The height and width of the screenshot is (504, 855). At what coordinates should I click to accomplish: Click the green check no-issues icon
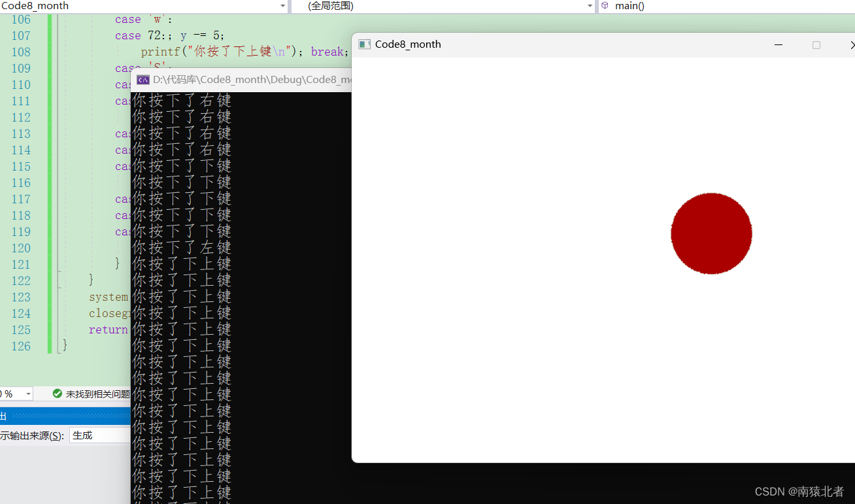click(58, 394)
